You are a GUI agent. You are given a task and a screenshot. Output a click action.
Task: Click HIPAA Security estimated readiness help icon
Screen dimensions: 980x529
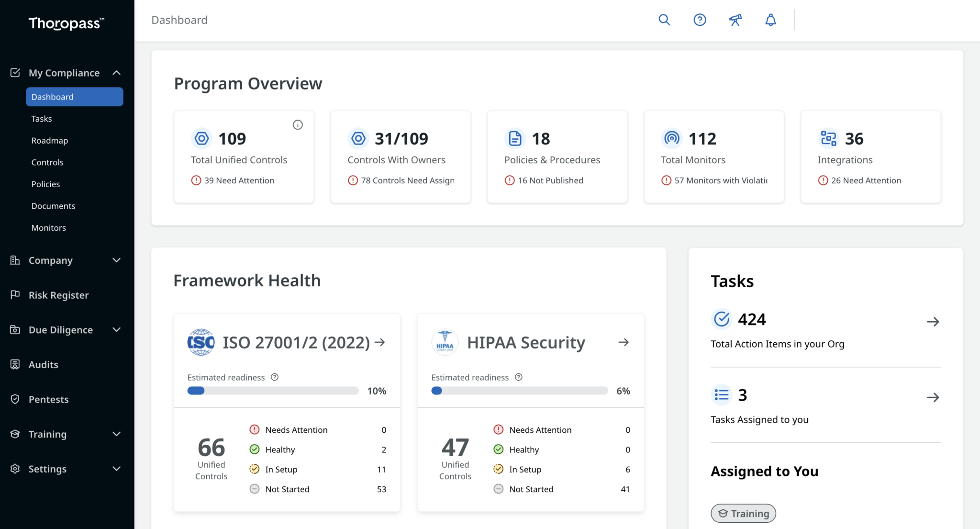click(519, 377)
